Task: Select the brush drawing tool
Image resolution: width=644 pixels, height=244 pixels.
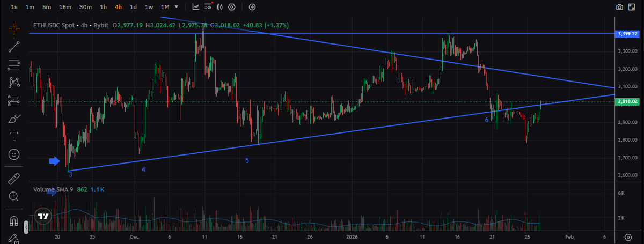Action: point(14,119)
